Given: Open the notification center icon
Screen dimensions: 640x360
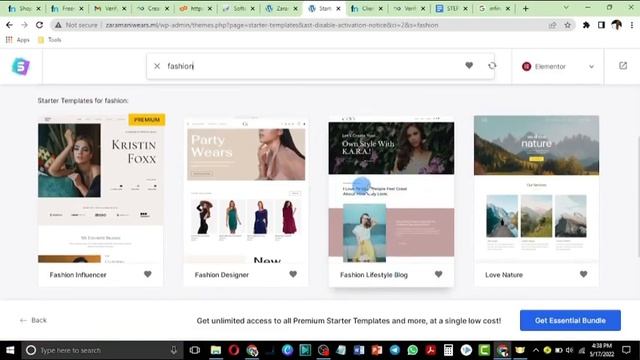Looking at the screenshot, I should (627, 350).
